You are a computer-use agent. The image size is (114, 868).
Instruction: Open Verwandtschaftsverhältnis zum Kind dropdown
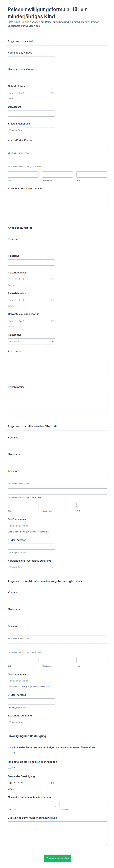coord(32,567)
